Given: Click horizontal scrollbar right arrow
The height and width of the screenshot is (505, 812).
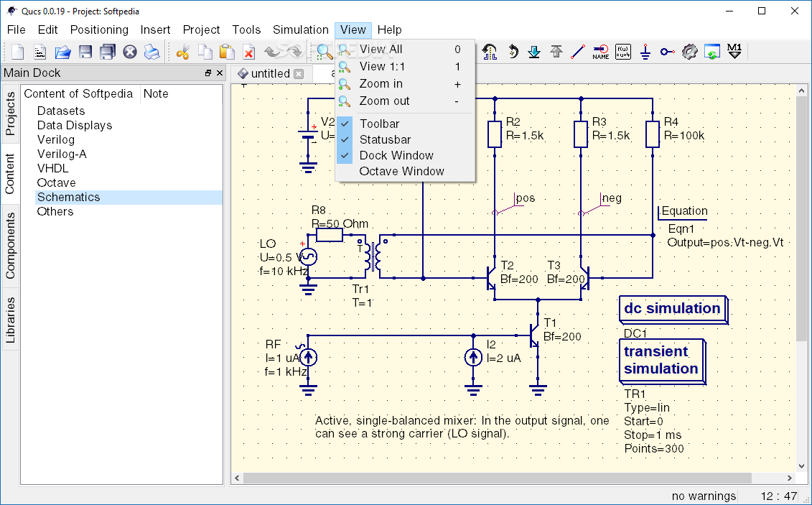Looking at the screenshot, I should (789, 478).
